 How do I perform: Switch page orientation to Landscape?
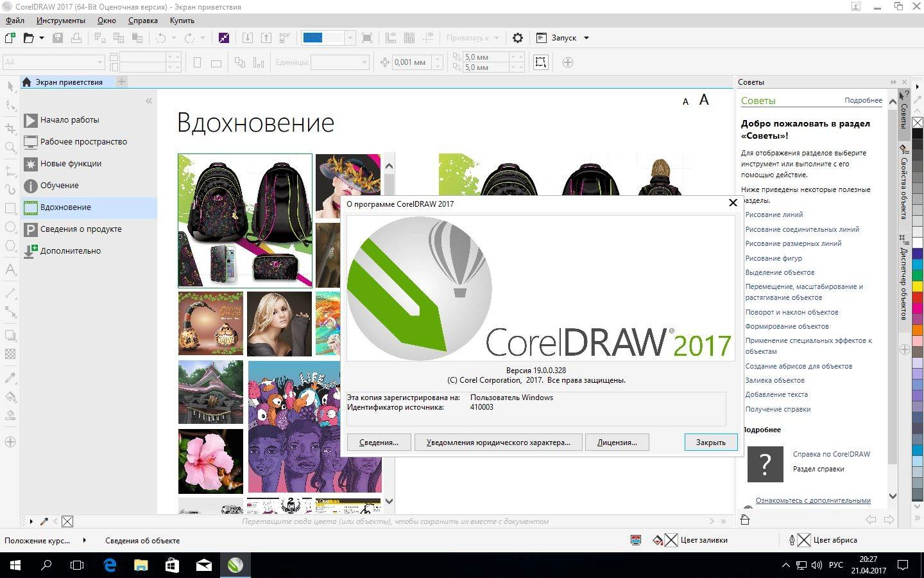coord(216,62)
